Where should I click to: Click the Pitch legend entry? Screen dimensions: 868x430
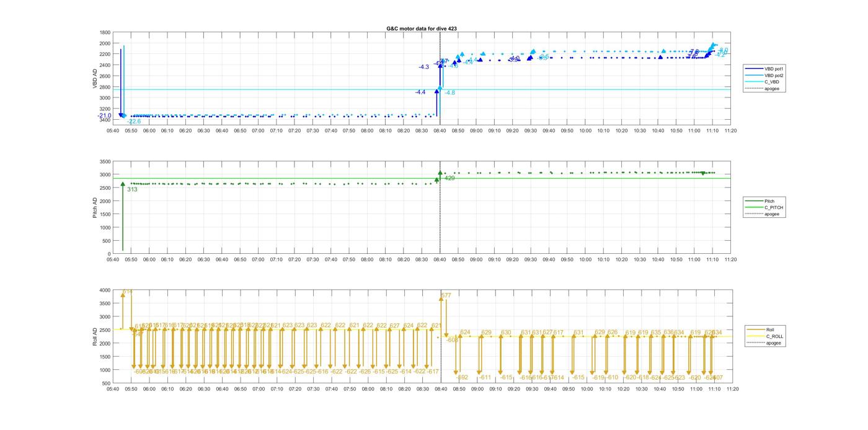tap(765, 201)
